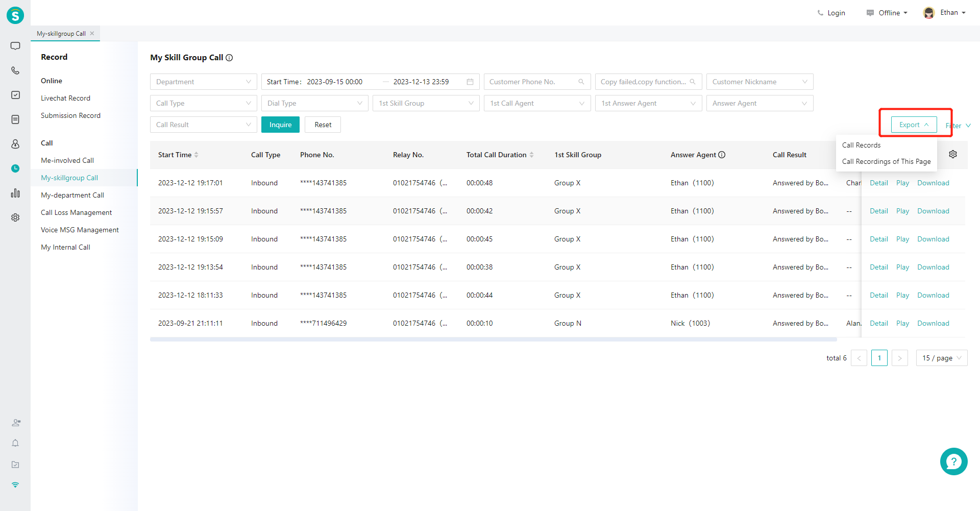Open My Internal Call

tap(65, 247)
